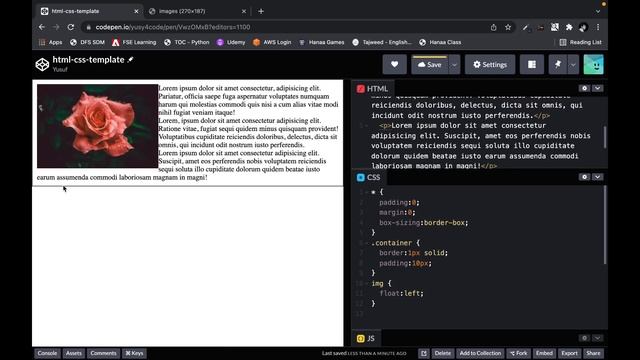
Task: Fold the .container CSS rule arrow
Action: 367,243
